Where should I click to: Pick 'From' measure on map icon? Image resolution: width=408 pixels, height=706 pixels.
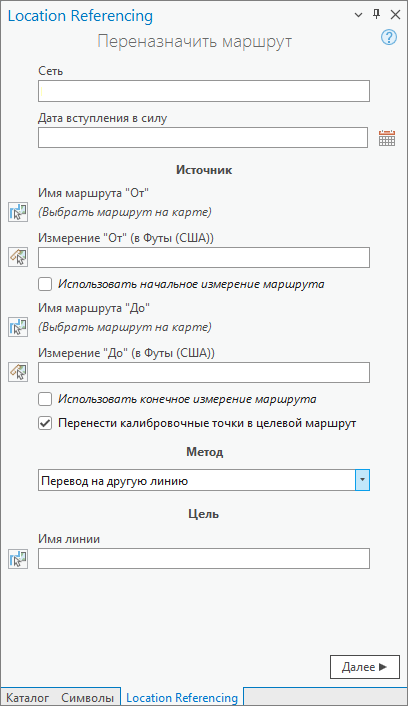18,257
